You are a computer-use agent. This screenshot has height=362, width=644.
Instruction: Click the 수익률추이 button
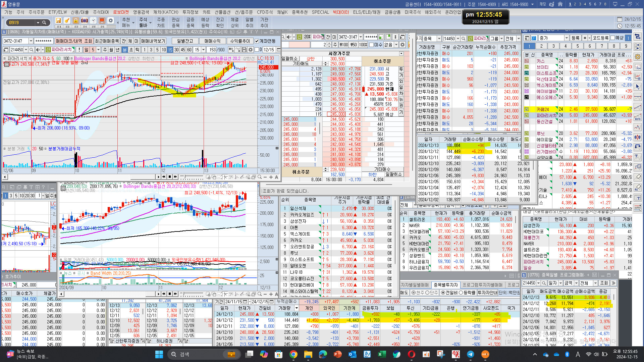(x=240, y=41)
